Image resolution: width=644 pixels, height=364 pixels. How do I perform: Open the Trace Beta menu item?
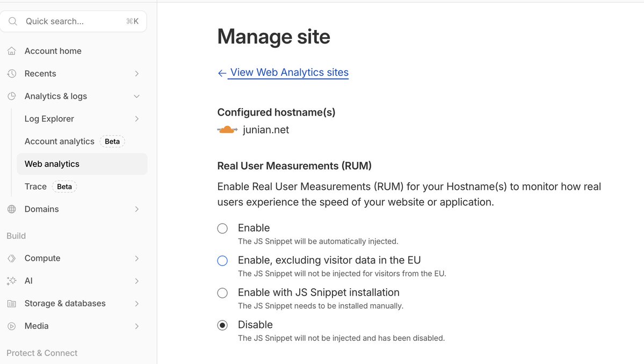[x=36, y=187]
